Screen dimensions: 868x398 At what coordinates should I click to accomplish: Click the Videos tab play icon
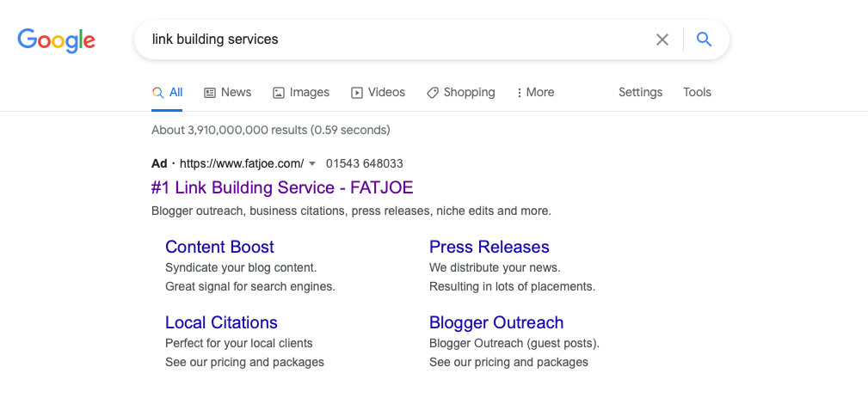click(357, 93)
